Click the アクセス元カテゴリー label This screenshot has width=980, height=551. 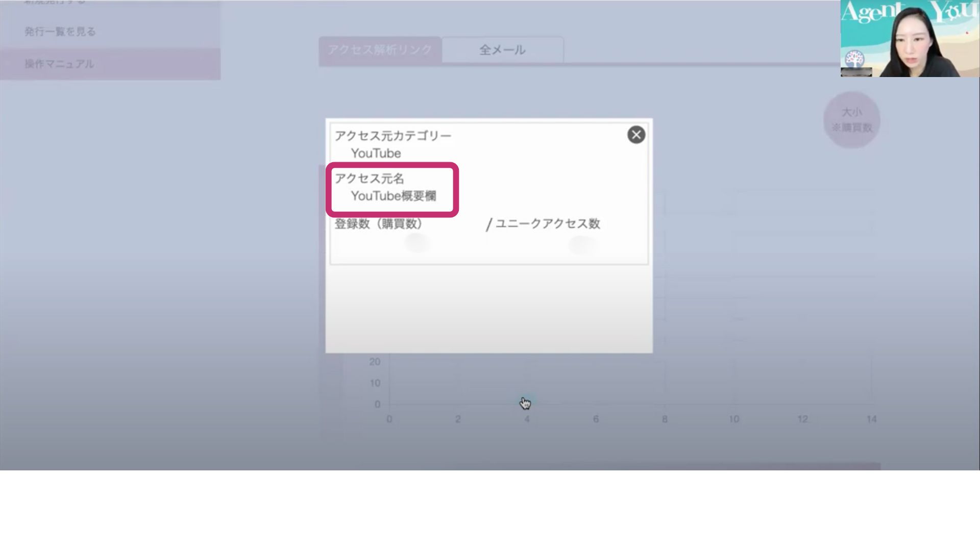pos(393,136)
